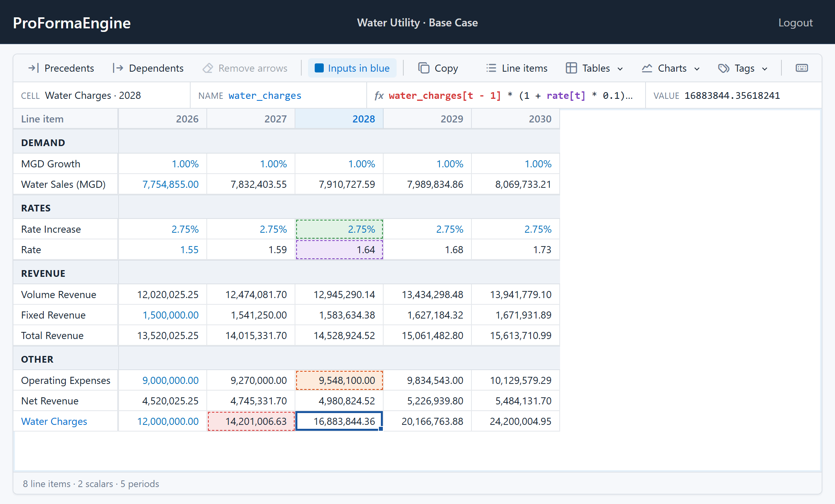Select the 2029 column header
This screenshot has height=504, width=835.
click(427, 119)
